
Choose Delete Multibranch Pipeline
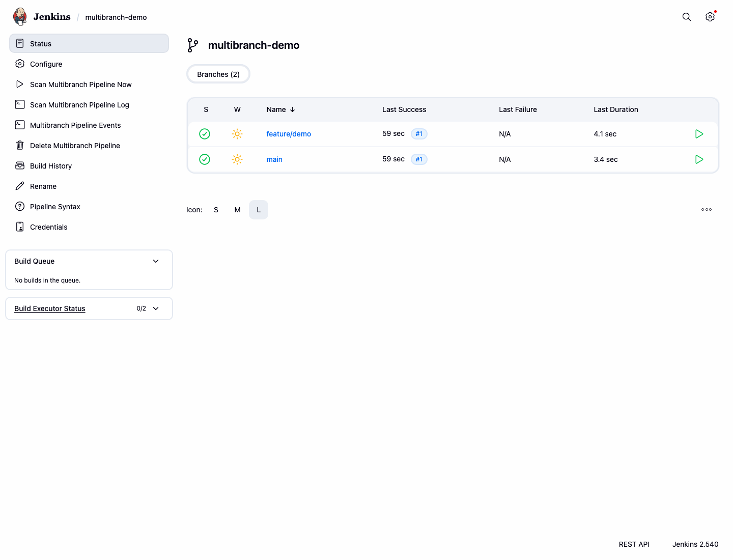click(89, 145)
